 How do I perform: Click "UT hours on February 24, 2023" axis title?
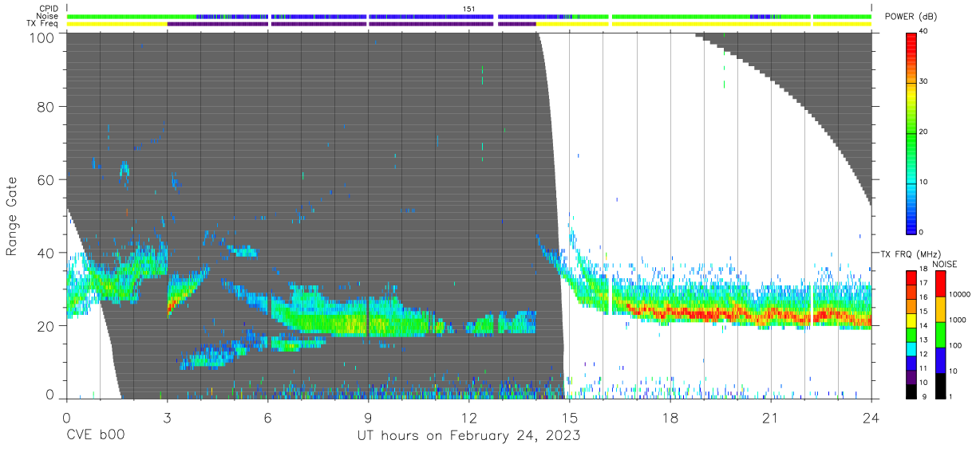(468, 435)
